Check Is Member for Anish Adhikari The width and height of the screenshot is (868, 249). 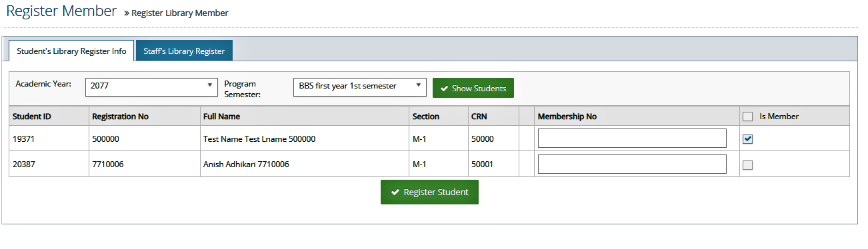(748, 165)
